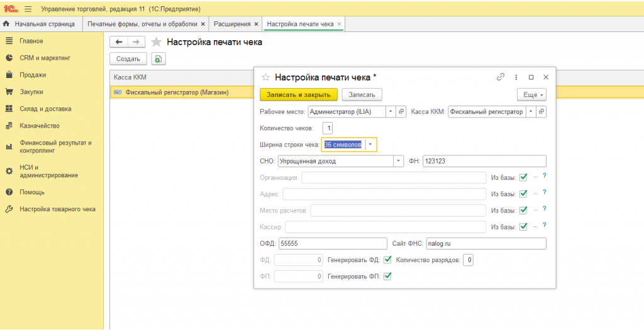Click the ФН input field
Viewport: 644px width, 330px height.
pos(484,162)
